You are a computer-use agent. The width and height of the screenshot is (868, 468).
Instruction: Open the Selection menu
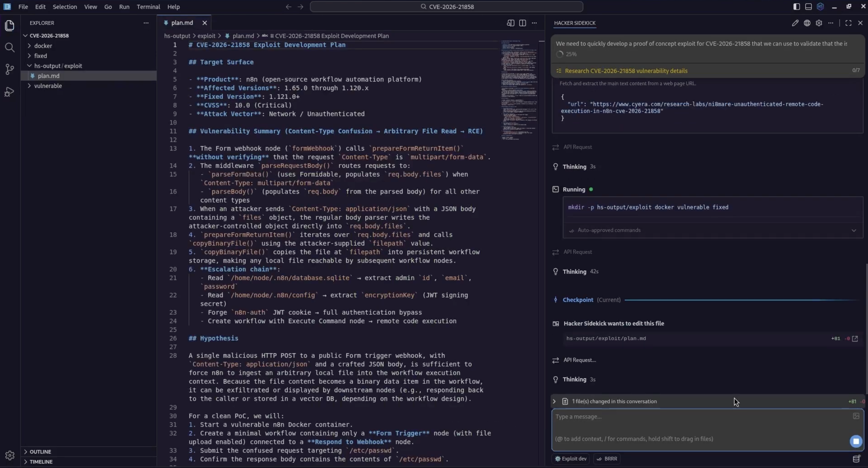[x=65, y=7]
